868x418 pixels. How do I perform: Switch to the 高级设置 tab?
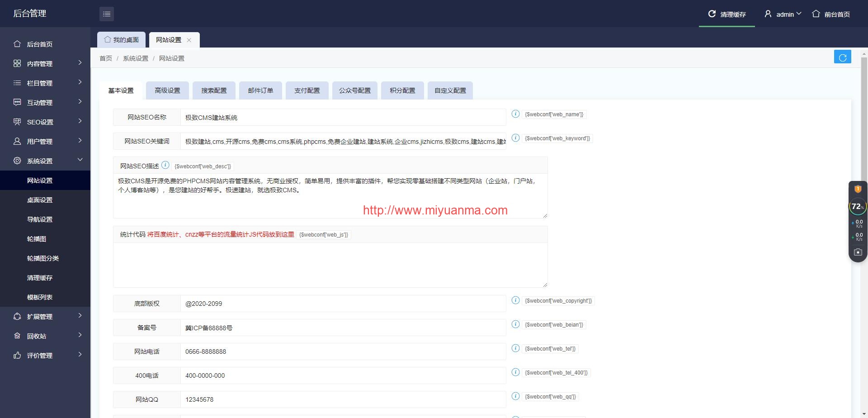point(167,90)
